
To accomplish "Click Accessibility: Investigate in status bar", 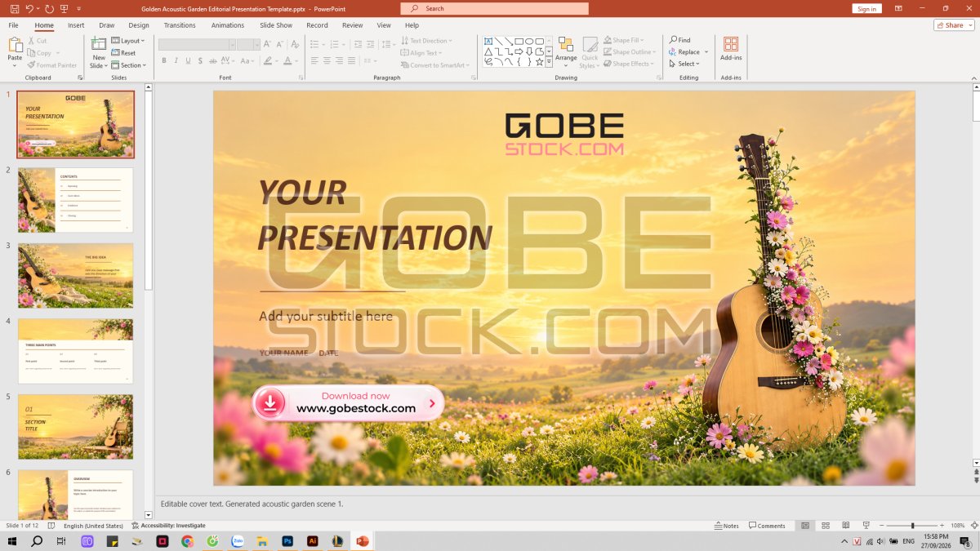I will coord(168,526).
